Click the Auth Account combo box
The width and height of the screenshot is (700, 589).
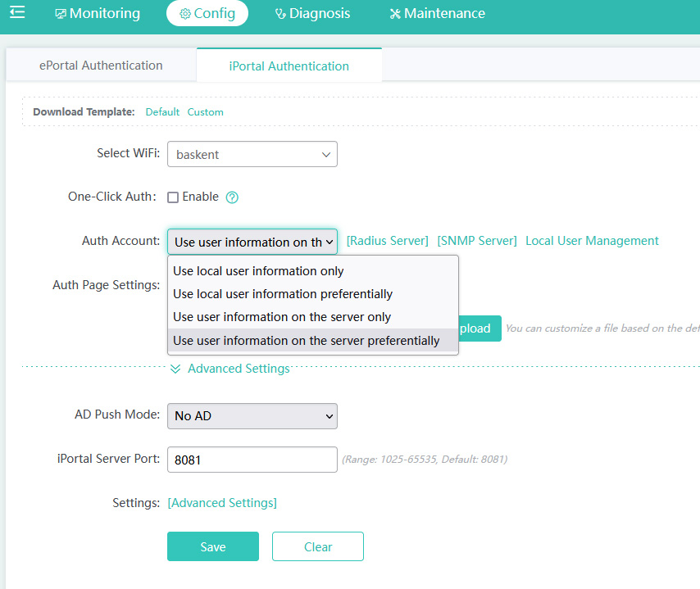(252, 242)
